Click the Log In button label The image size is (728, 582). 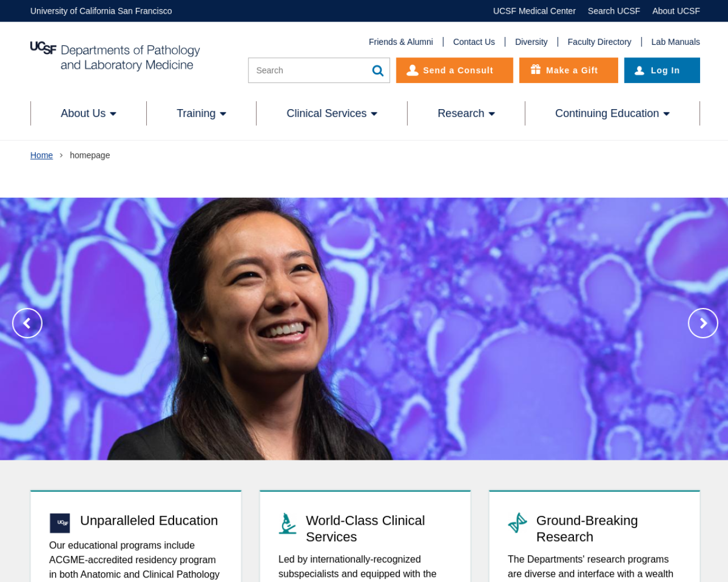665,70
